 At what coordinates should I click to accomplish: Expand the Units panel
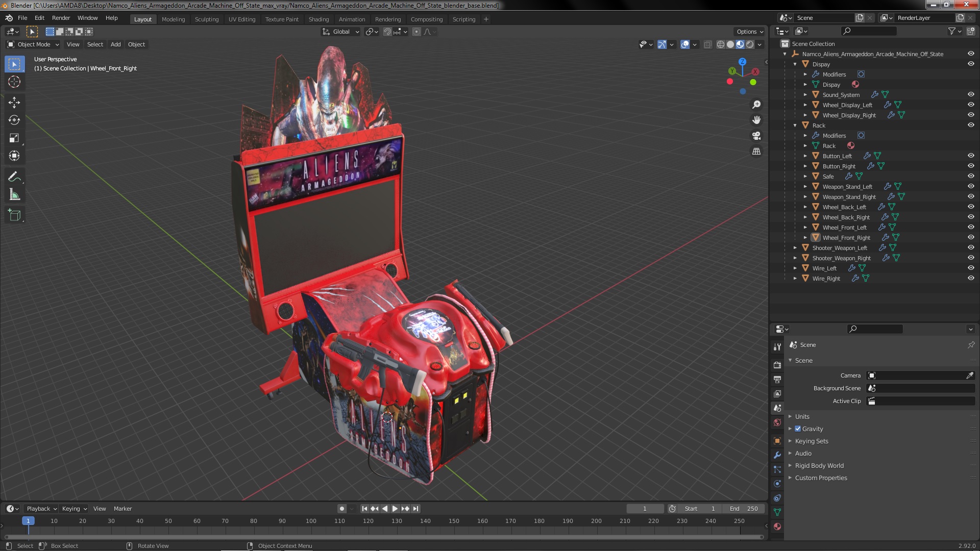(x=802, y=416)
